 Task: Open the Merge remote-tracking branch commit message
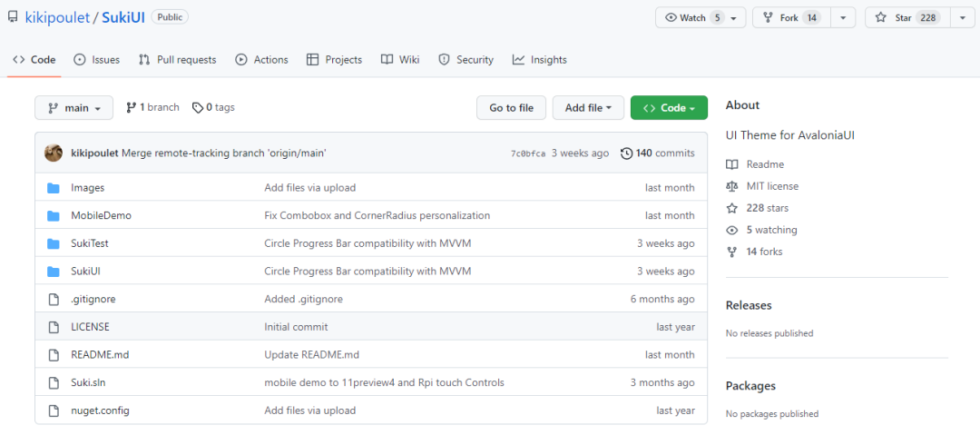point(224,153)
